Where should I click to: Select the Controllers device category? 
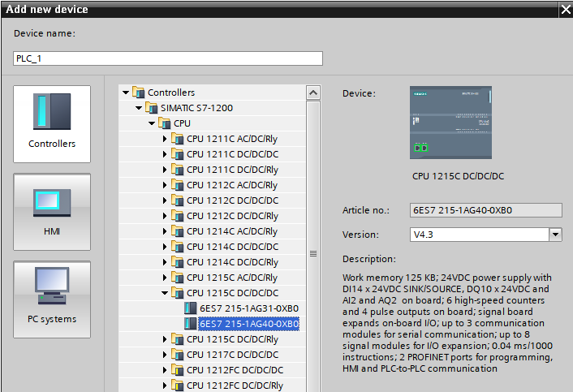coord(52,124)
